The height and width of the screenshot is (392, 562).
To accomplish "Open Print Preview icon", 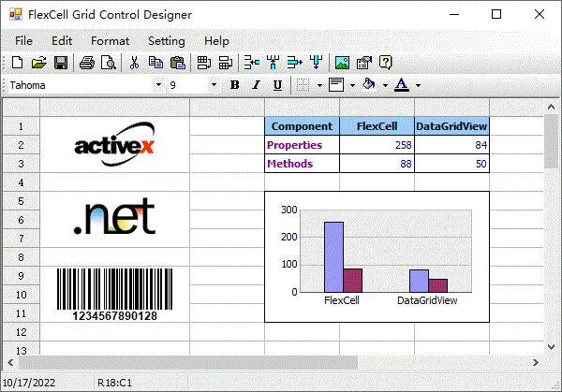I will pos(109,63).
